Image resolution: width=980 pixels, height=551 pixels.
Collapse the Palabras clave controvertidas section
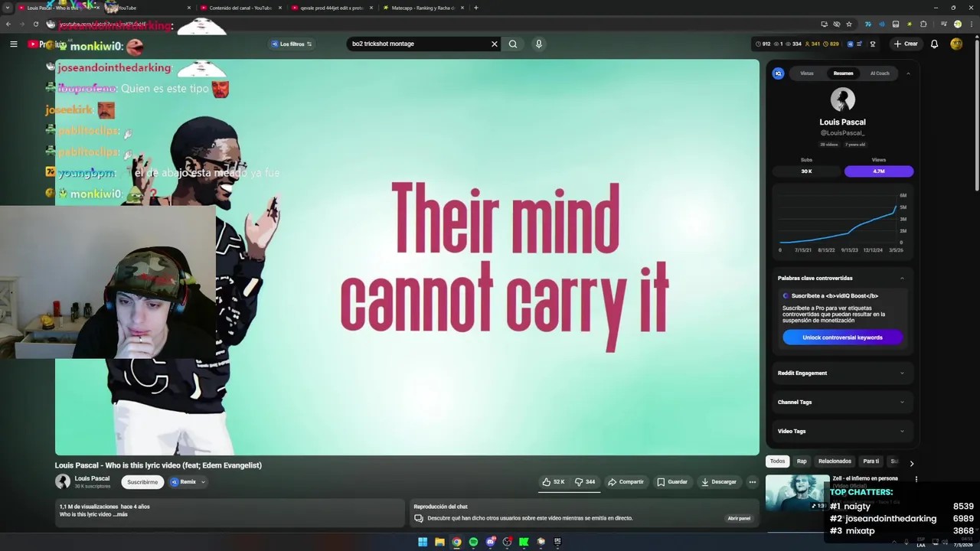click(902, 278)
